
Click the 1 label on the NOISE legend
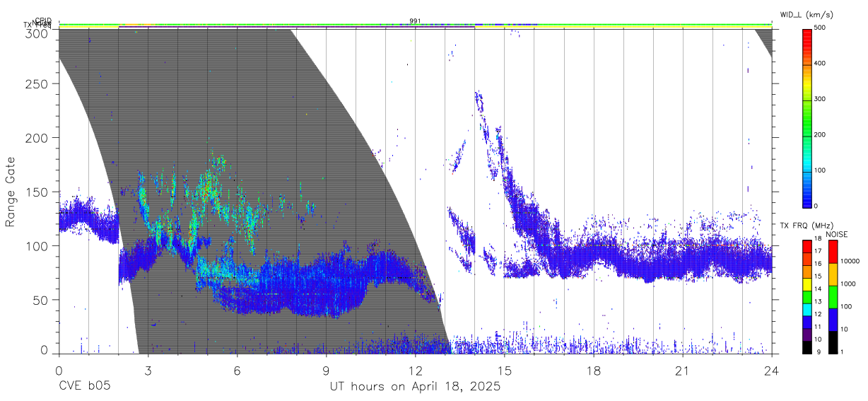[x=843, y=351]
